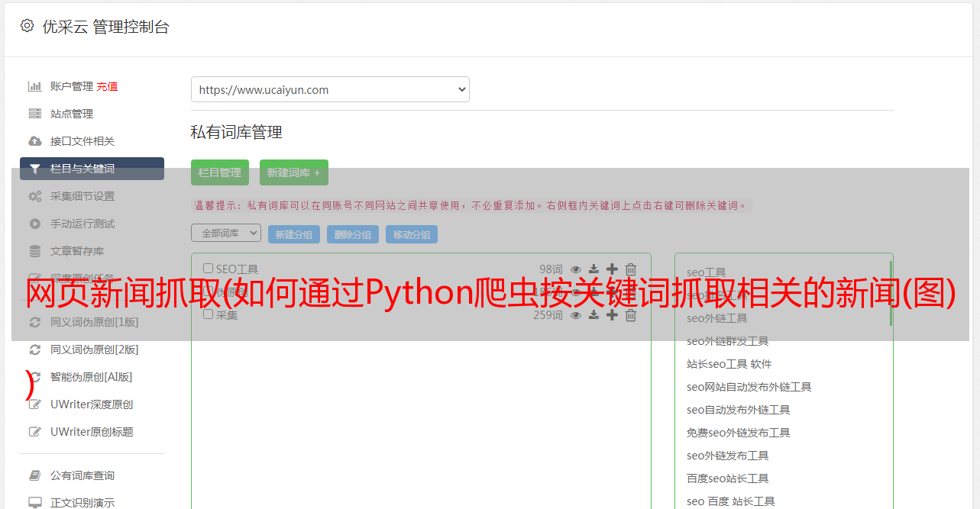Image resolution: width=980 pixels, height=509 pixels.
Task: Open 采集细节设置 via its gears icon
Action: 35,196
